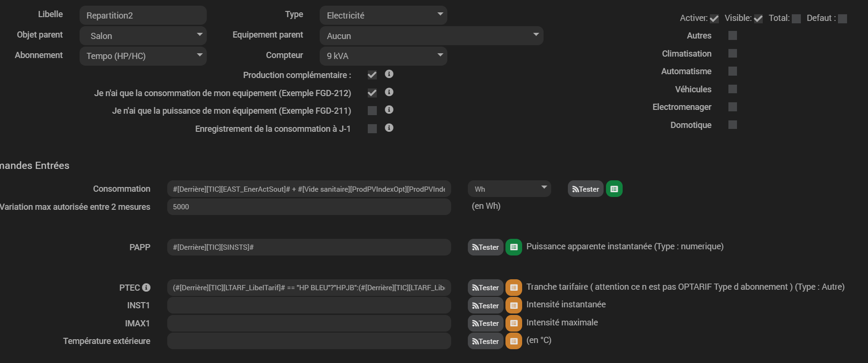The height and width of the screenshot is (363, 868).
Task: Click the green list icon beside PAPP
Action: tap(514, 247)
